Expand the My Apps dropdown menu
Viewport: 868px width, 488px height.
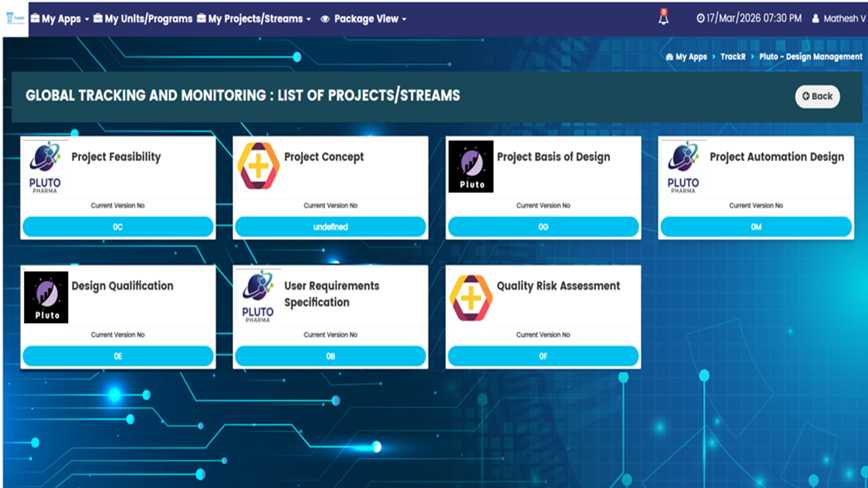[60, 19]
